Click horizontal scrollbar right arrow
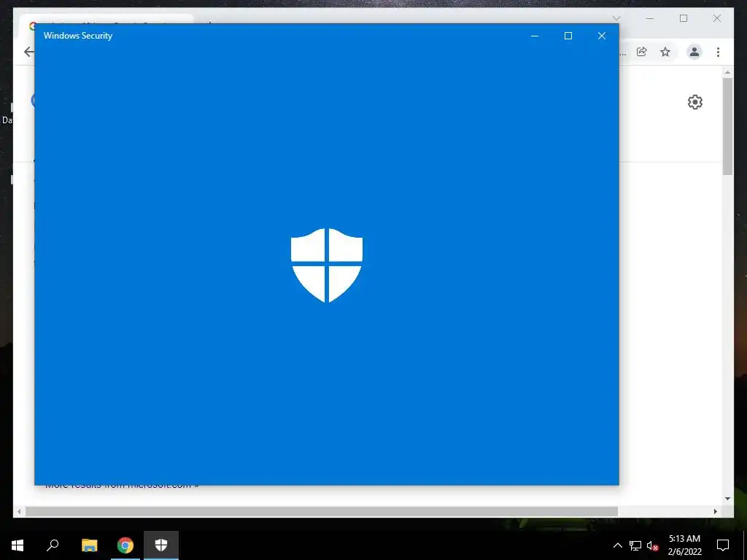 tap(716, 511)
